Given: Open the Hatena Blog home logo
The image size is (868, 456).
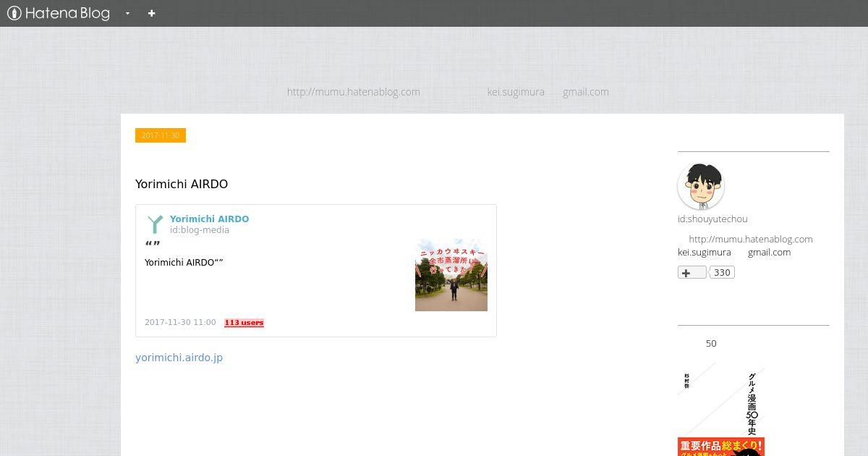Looking at the screenshot, I should coord(59,13).
